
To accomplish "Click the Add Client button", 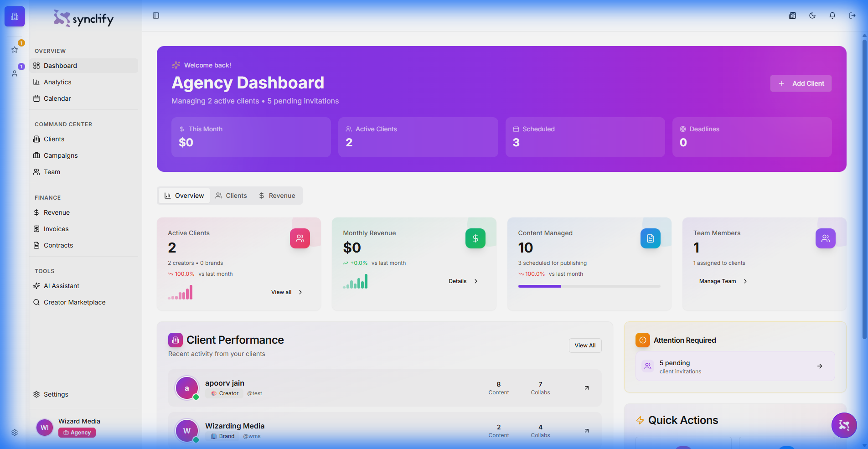I will tap(801, 83).
